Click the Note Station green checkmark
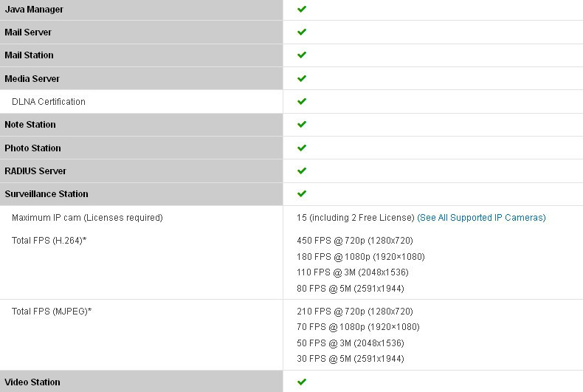583x392 pixels. click(302, 124)
